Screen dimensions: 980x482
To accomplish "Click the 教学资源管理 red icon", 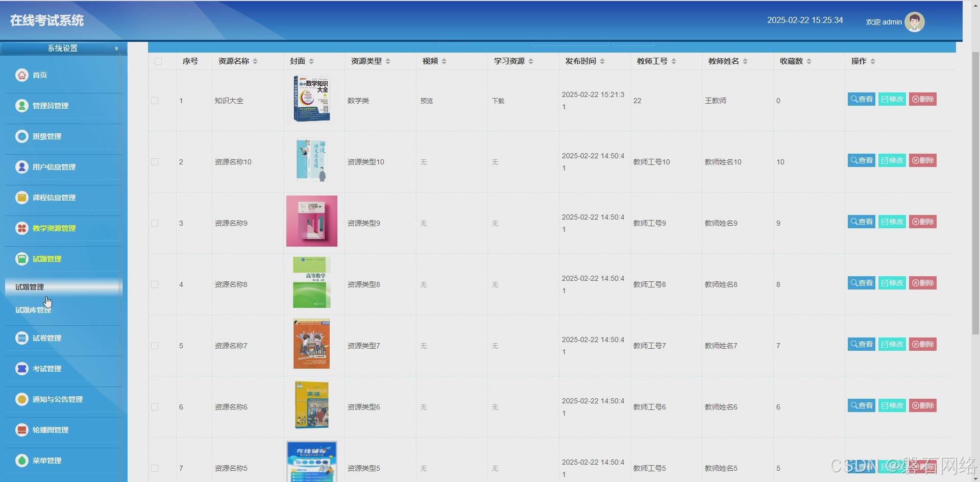I will point(21,228).
